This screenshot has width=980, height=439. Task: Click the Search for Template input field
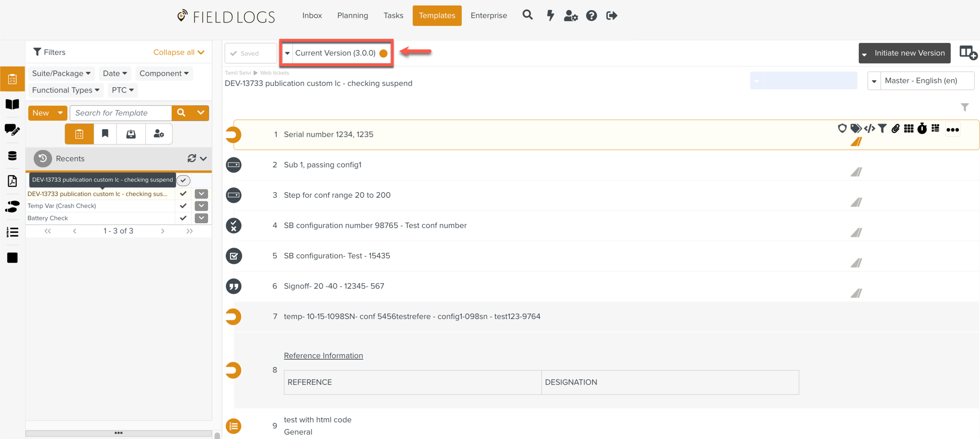pyautogui.click(x=121, y=113)
